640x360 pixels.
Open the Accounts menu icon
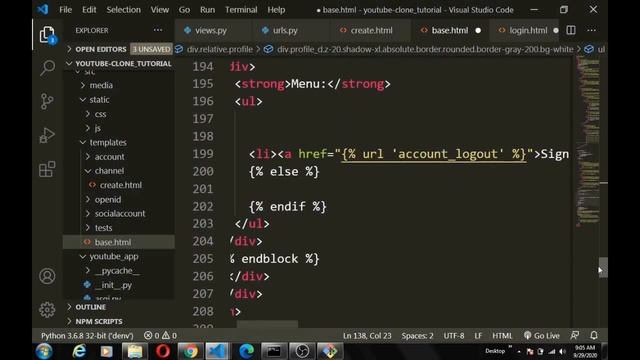tap(47, 276)
